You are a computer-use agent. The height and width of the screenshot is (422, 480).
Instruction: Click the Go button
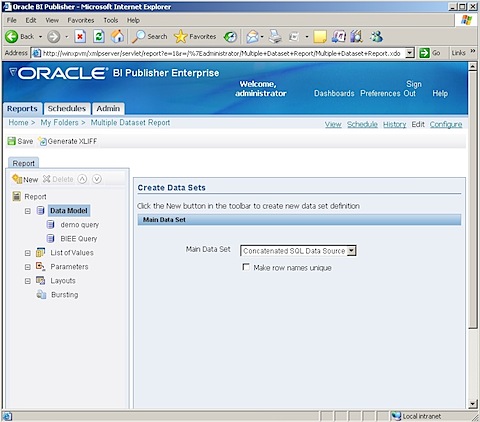[430, 53]
